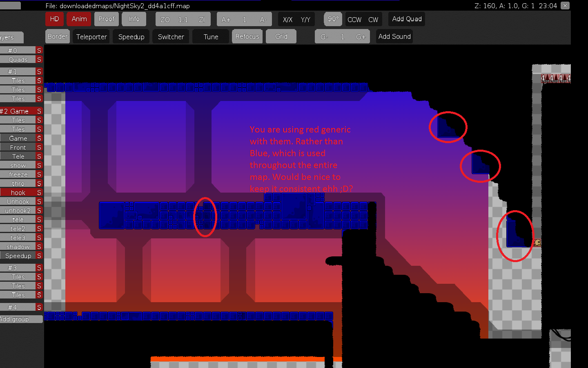Toggle the Grid display

(281, 37)
